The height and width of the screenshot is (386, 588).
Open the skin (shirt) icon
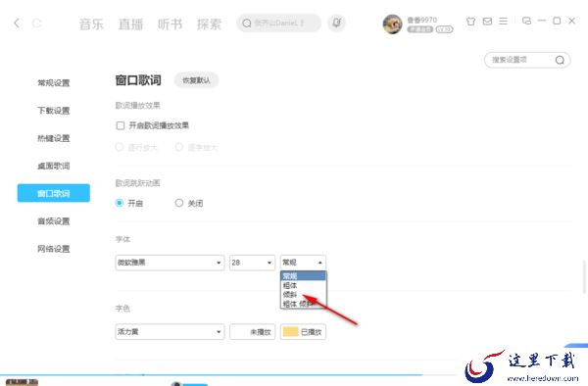[470, 21]
